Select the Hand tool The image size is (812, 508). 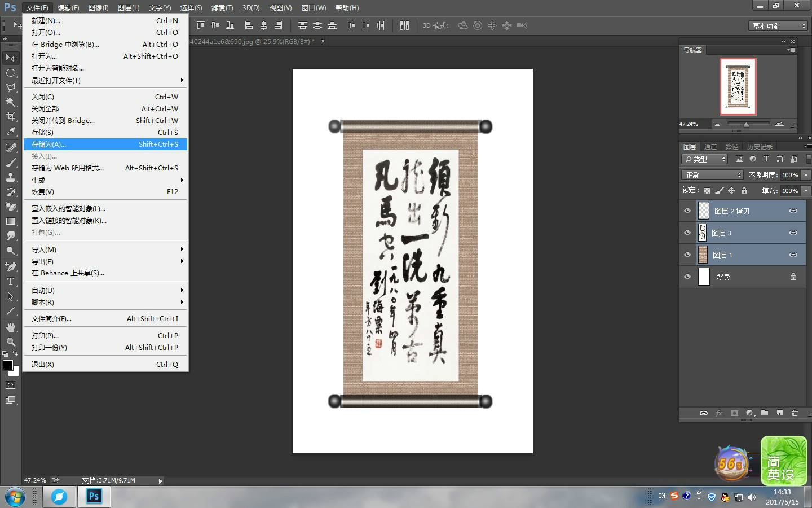coord(11,327)
